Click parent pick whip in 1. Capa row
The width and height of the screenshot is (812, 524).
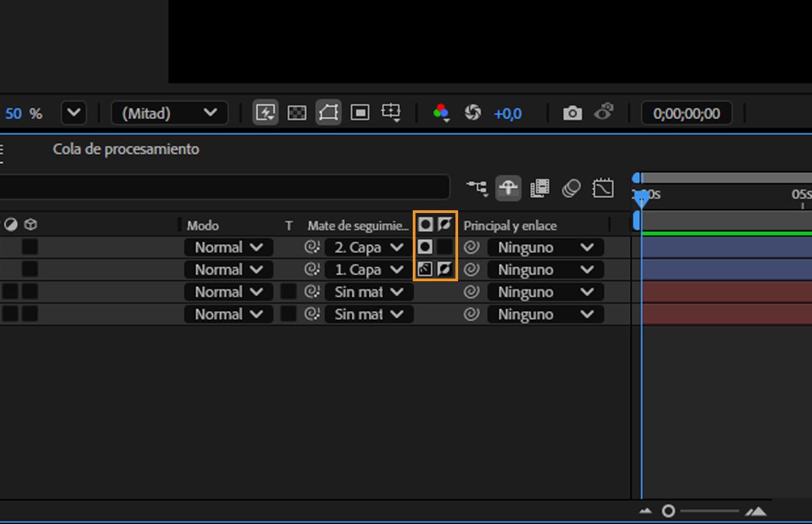point(472,270)
